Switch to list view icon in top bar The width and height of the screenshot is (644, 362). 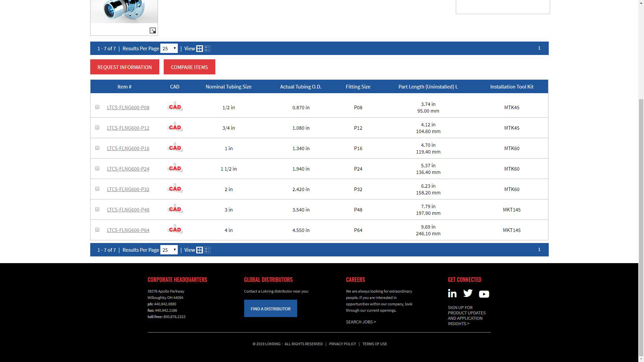tap(207, 49)
